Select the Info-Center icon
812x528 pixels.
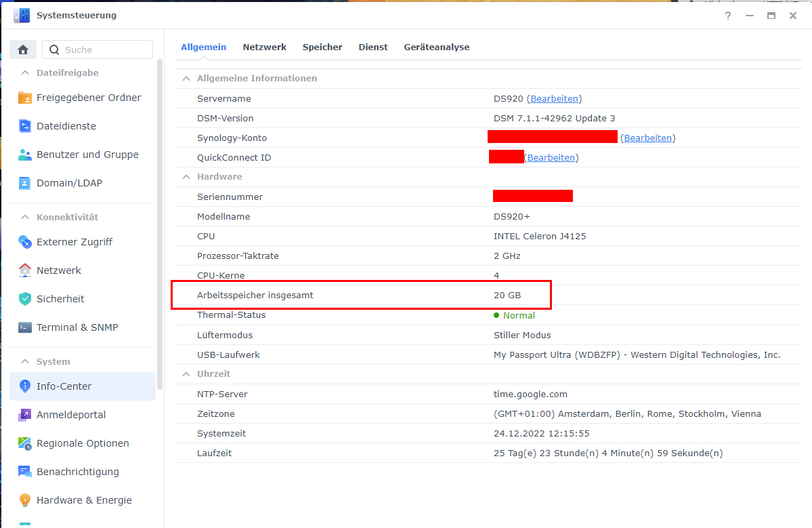(24, 386)
